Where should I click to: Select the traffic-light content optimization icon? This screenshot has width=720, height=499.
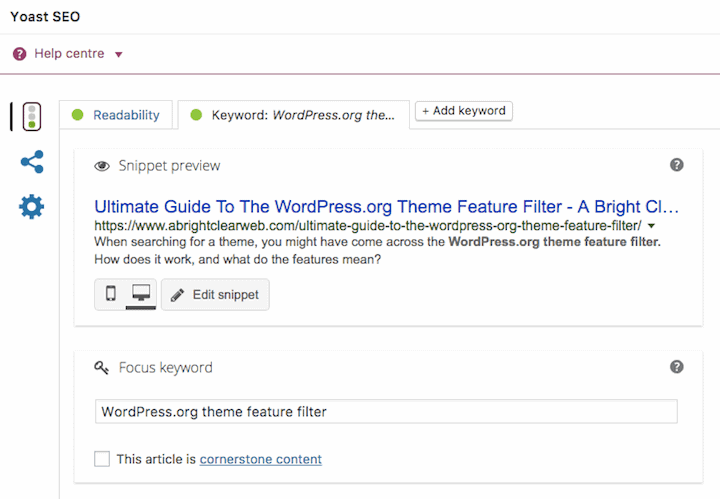pyautogui.click(x=32, y=117)
